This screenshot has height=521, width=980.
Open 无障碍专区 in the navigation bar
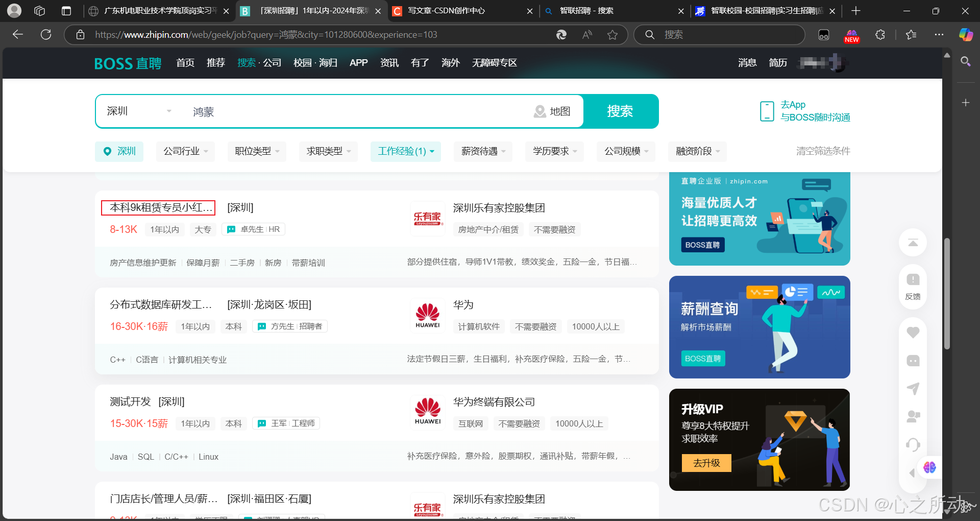coord(495,63)
